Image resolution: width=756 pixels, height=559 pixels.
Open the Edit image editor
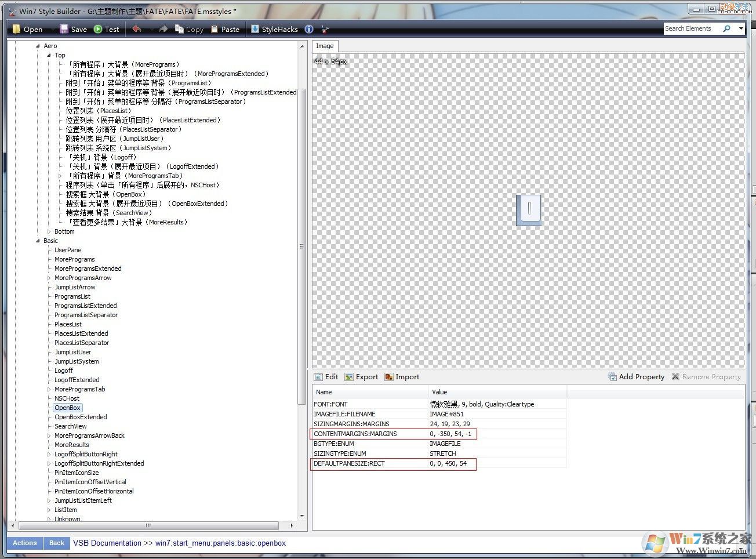tap(326, 376)
